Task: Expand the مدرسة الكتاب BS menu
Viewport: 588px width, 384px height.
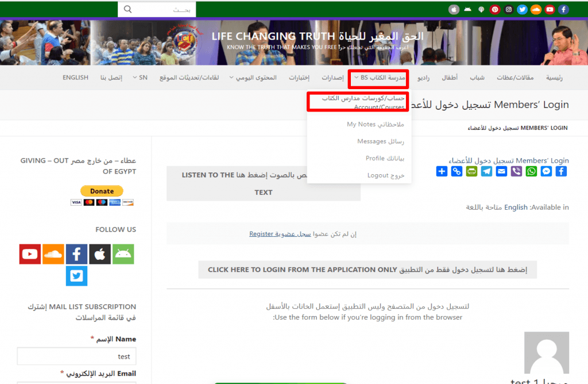Action: click(x=380, y=78)
